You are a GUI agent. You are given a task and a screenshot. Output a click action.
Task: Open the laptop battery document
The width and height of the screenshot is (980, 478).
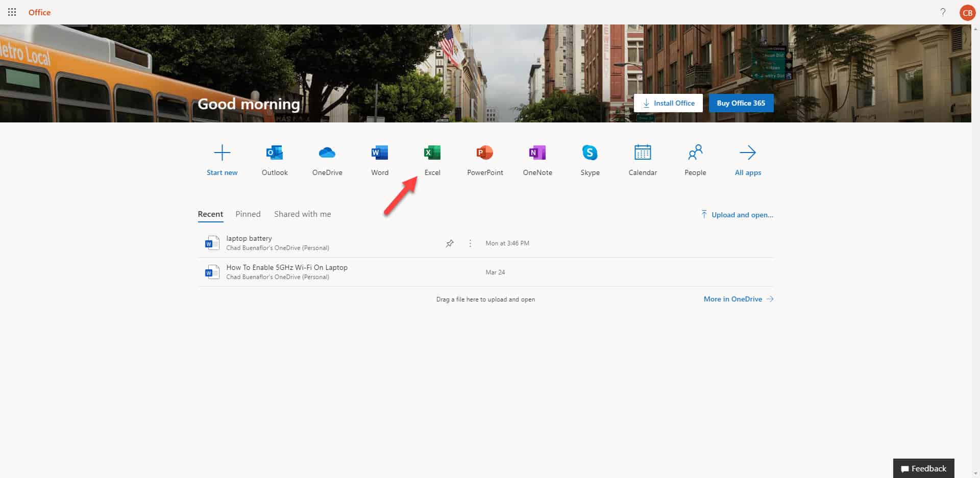click(x=249, y=238)
